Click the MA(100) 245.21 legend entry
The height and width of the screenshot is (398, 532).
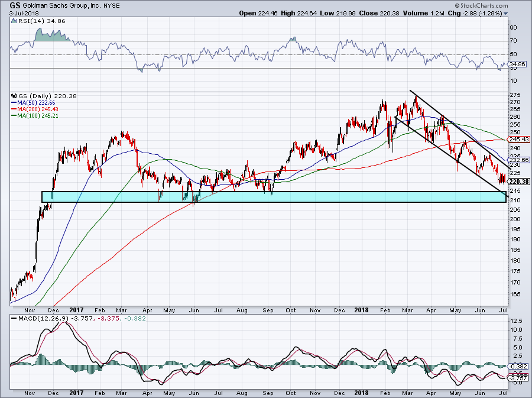click(x=35, y=115)
